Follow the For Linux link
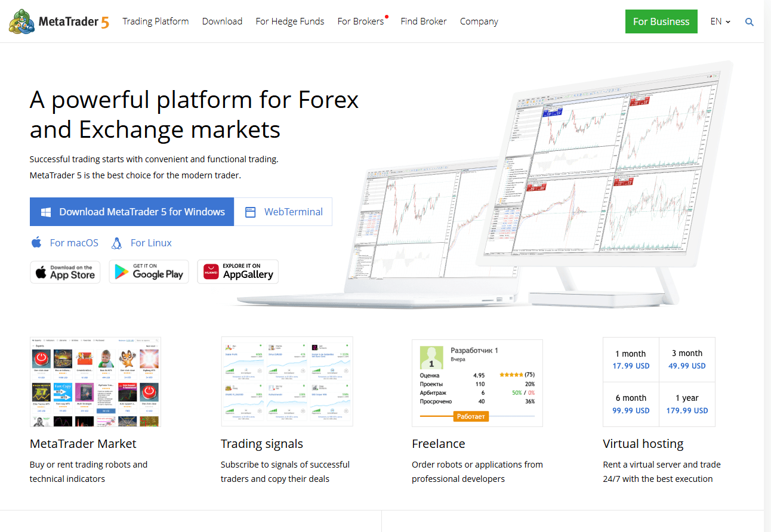Screen dimensions: 771x532 pyautogui.click(x=151, y=243)
